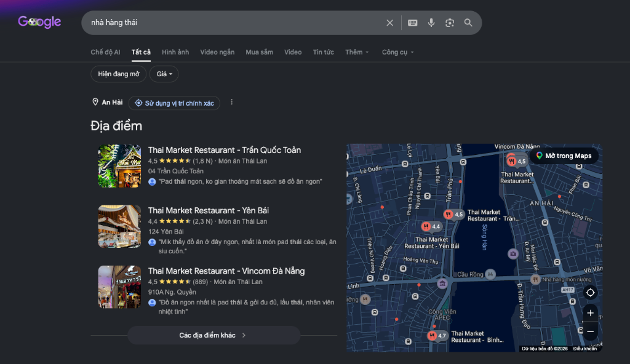
Task: Clear the search query with the X icon
Action: 389,23
